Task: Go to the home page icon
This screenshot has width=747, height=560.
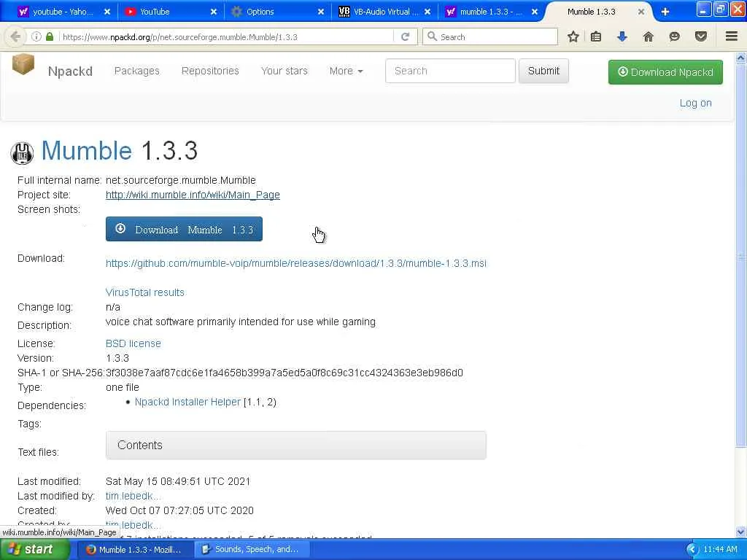Action: pyautogui.click(x=648, y=36)
